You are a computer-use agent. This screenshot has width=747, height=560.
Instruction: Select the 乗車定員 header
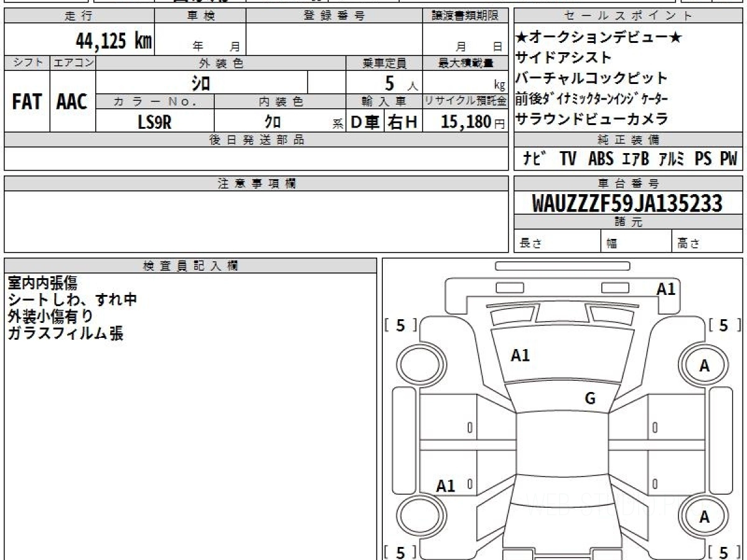coord(384,63)
